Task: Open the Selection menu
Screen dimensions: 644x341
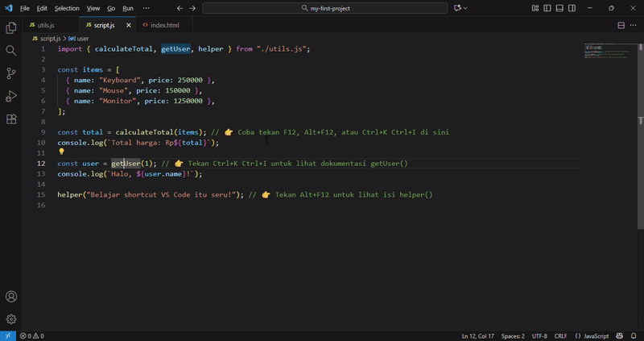Action: coord(67,8)
